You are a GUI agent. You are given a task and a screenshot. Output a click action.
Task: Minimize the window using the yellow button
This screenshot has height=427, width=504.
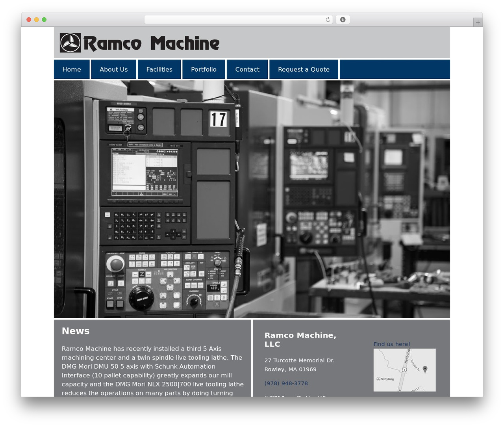(37, 20)
